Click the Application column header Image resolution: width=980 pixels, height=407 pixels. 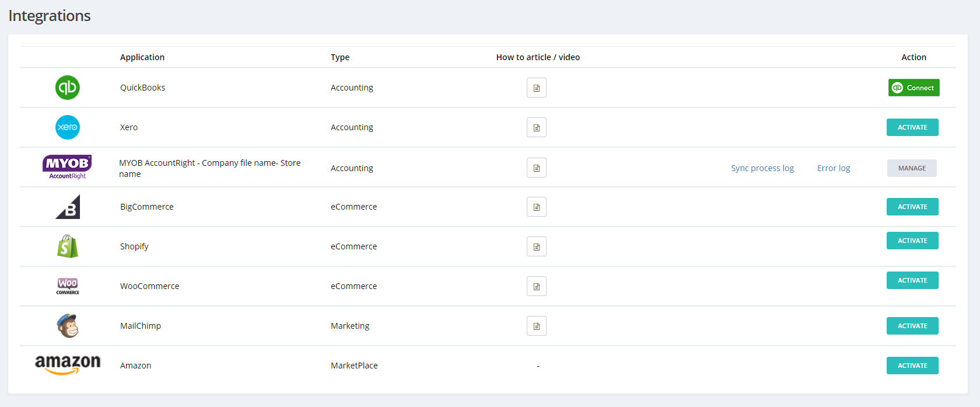(x=142, y=57)
